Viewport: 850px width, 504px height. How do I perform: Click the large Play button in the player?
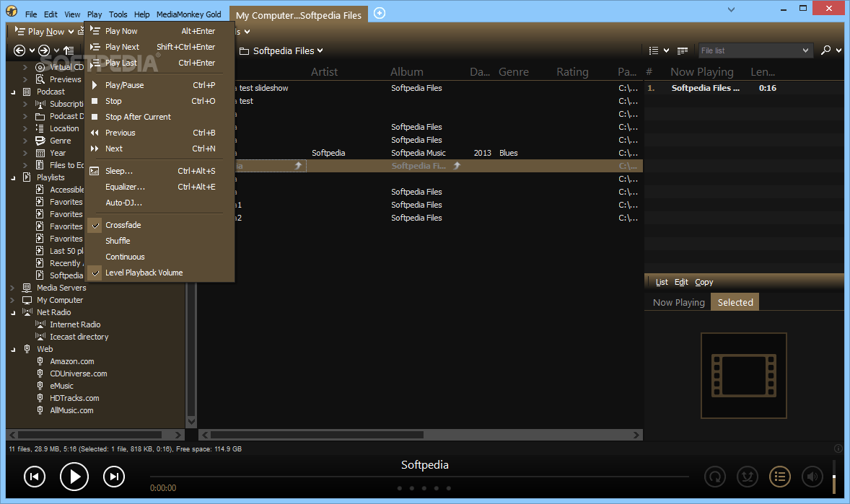[74, 477]
